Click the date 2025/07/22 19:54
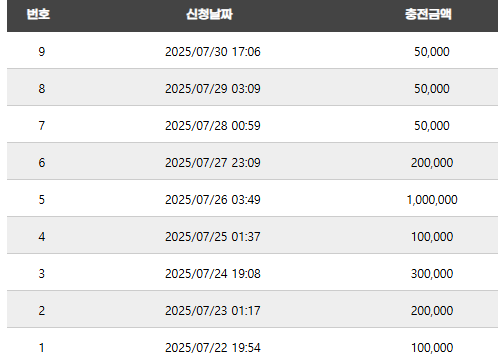Image resolution: width=498 pixels, height=364 pixels. coord(213,348)
